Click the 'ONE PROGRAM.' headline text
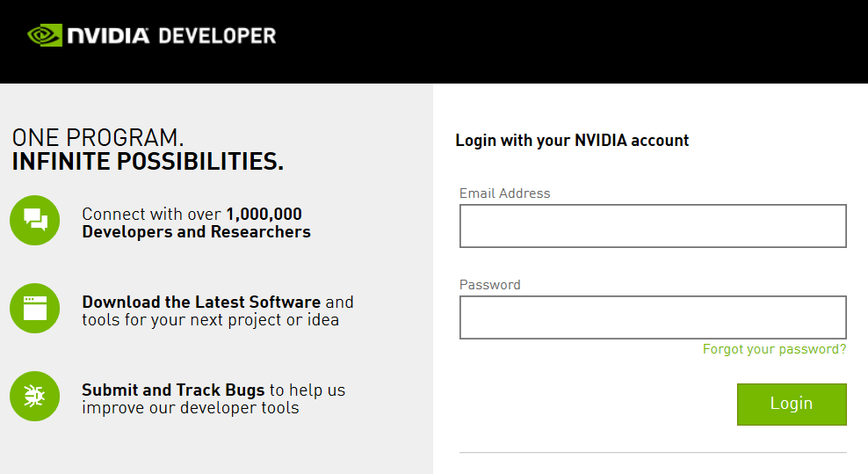The height and width of the screenshot is (474, 868). (98, 137)
